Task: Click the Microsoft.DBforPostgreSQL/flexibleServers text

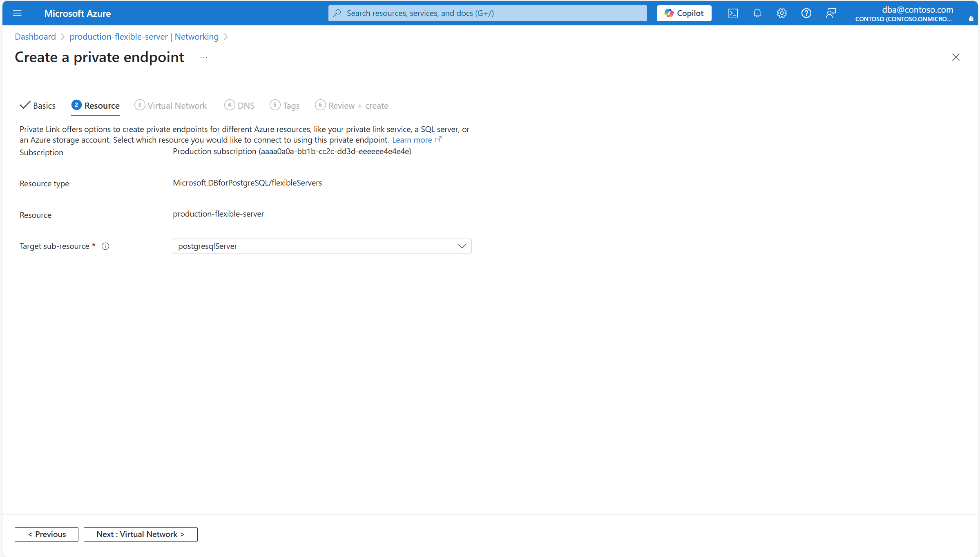Action: [x=247, y=183]
